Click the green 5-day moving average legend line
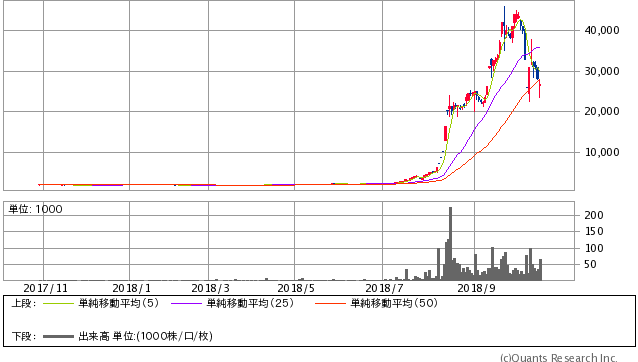Screen dimensions: 638x362 pyautogui.click(x=58, y=303)
